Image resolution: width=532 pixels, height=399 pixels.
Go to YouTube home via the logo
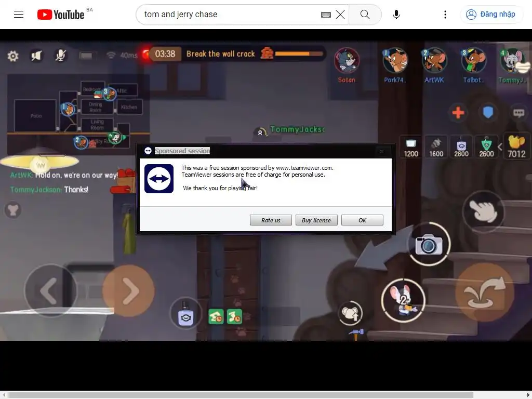pos(61,15)
